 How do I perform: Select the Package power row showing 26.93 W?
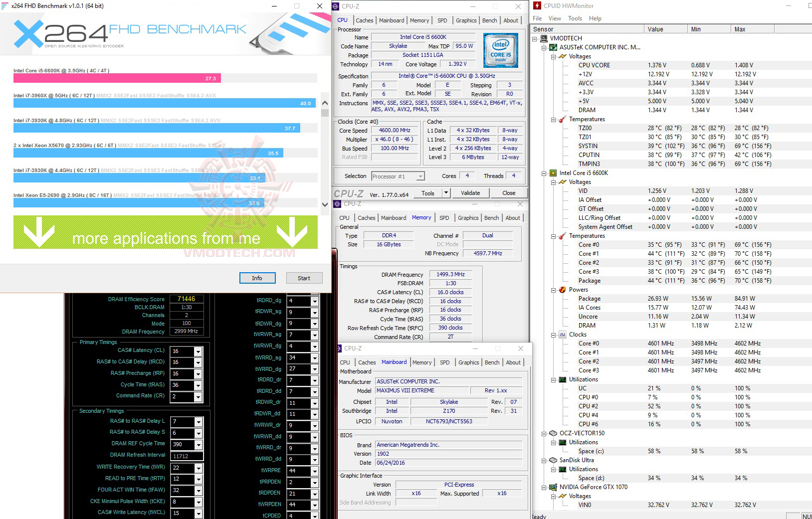pos(671,299)
